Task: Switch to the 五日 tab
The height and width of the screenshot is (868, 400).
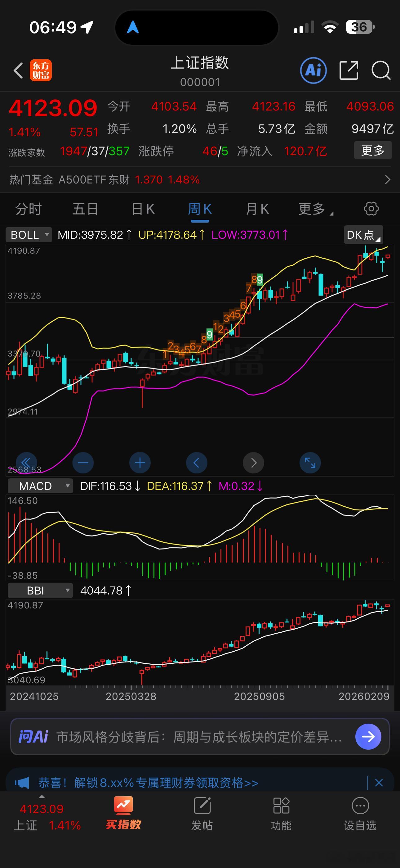Action: coord(86,209)
